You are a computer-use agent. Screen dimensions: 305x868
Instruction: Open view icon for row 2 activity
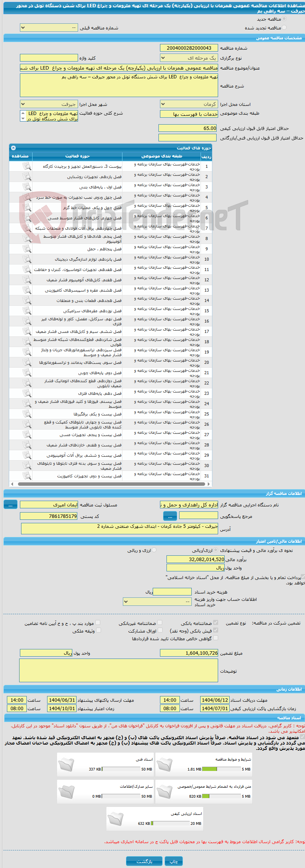(x=26, y=177)
